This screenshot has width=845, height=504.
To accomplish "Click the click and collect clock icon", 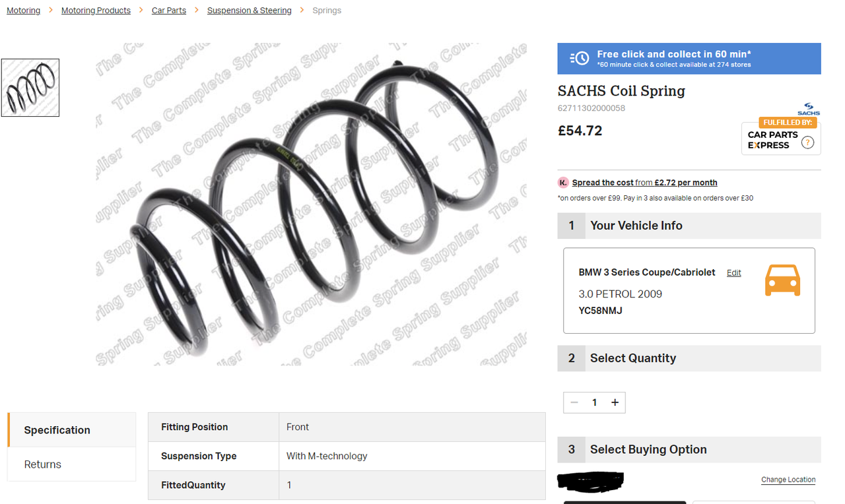I will tap(579, 59).
